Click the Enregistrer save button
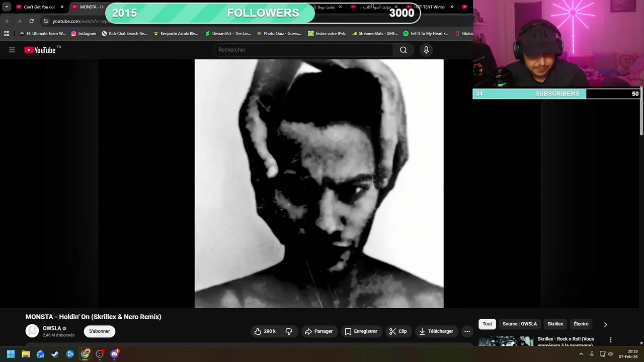Viewport: 644px width, 362px height. pos(361,331)
